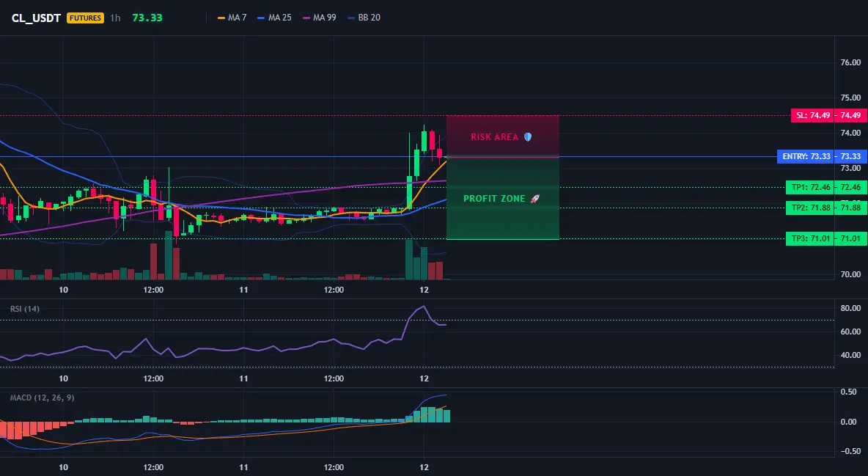This screenshot has width=868, height=476.
Task: Click the MACD (12, 26, 9) indicator label
Action: click(42, 398)
